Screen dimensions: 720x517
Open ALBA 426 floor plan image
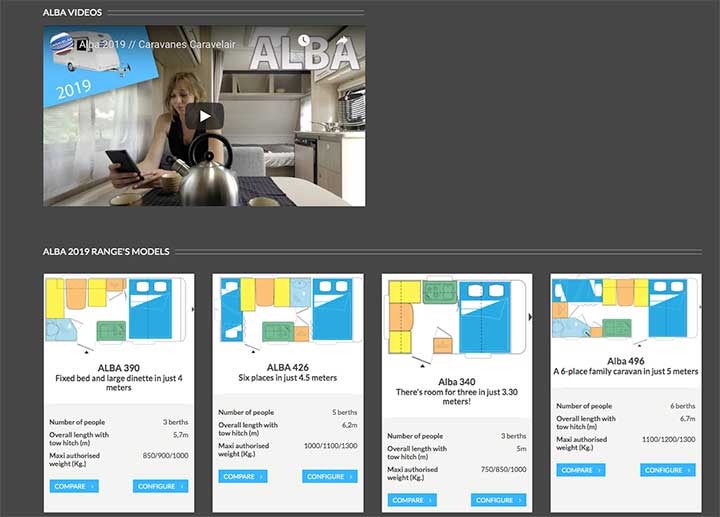click(288, 315)
